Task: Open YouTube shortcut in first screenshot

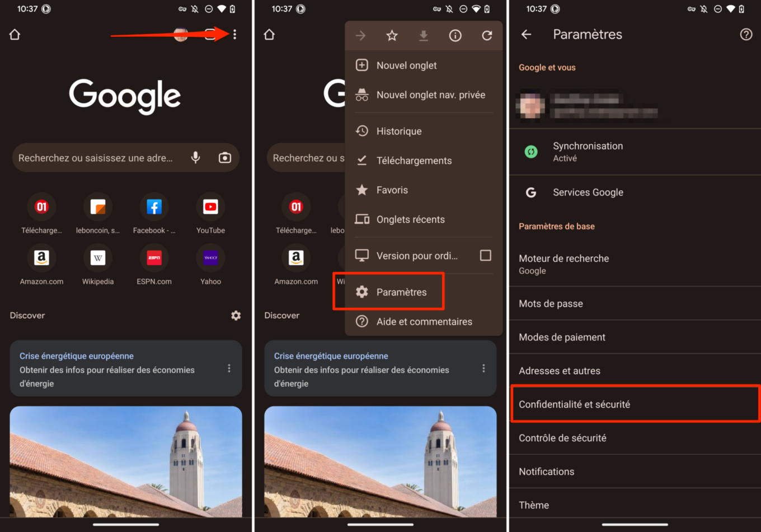Action: tap(210, 213)
